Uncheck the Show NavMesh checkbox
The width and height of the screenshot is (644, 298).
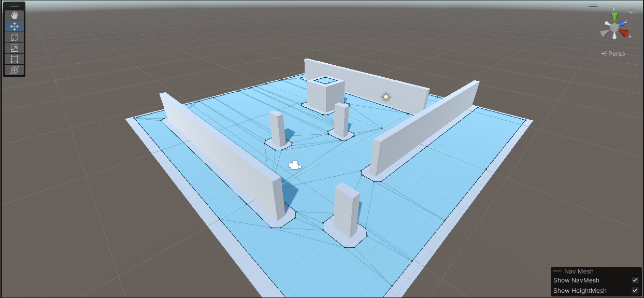(x=635, y=280)
